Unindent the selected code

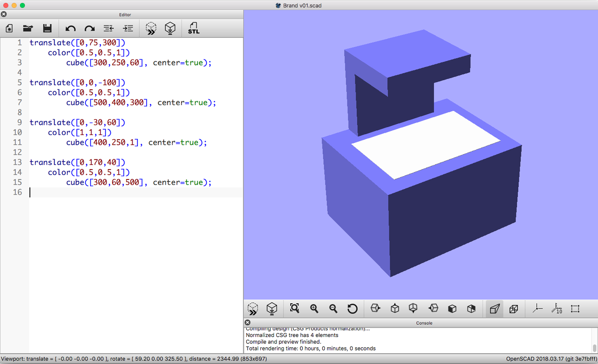pyautogui.click(x=108, y=28)
